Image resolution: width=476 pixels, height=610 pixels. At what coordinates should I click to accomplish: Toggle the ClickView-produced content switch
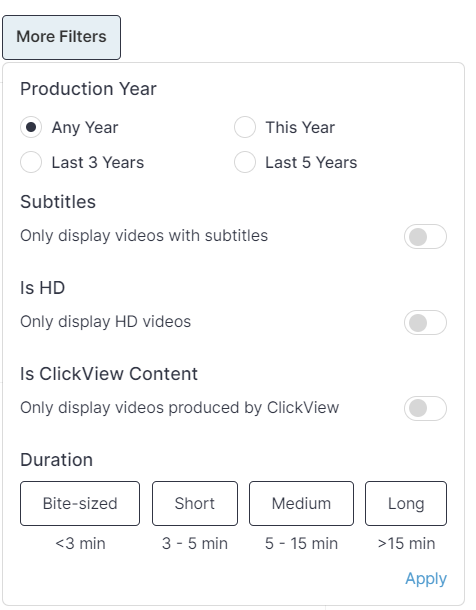click(425, 408)
